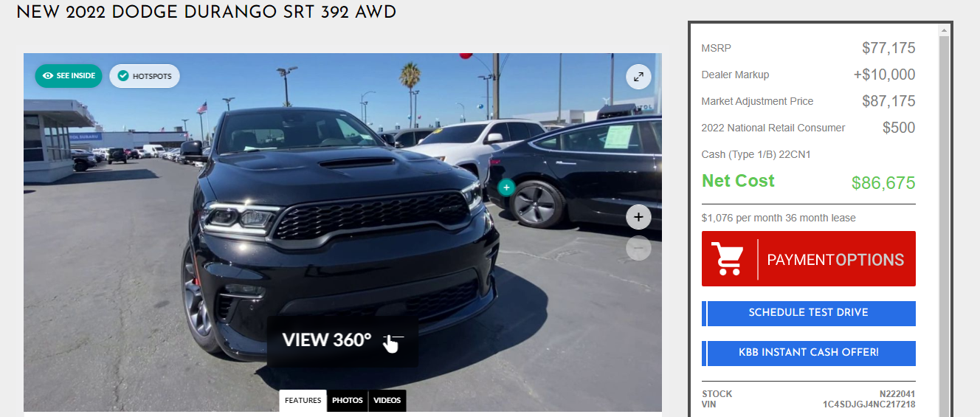Click the lease payment per month text
The width and height of the screenshot is (980, 417).
(x=779, y=218)
